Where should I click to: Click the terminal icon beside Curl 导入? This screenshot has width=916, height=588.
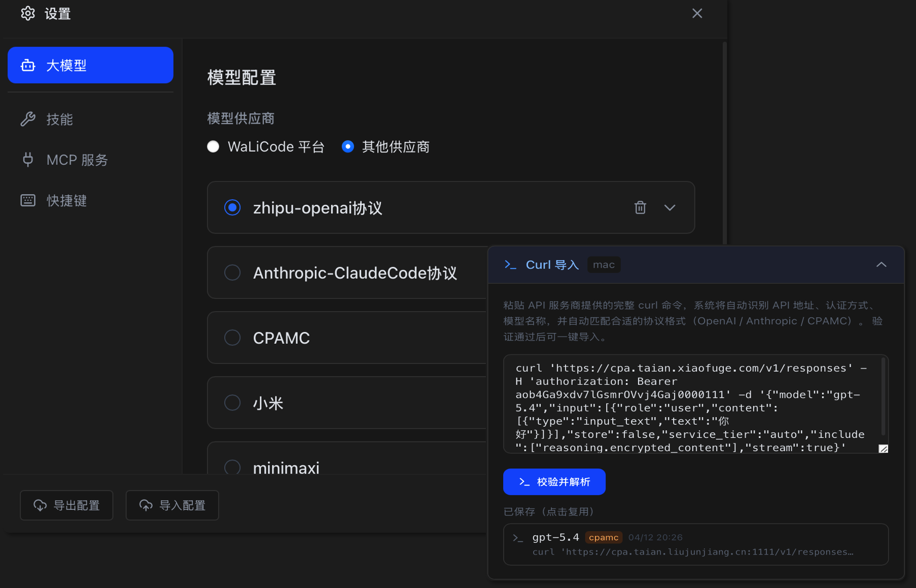tap(510, 265)
